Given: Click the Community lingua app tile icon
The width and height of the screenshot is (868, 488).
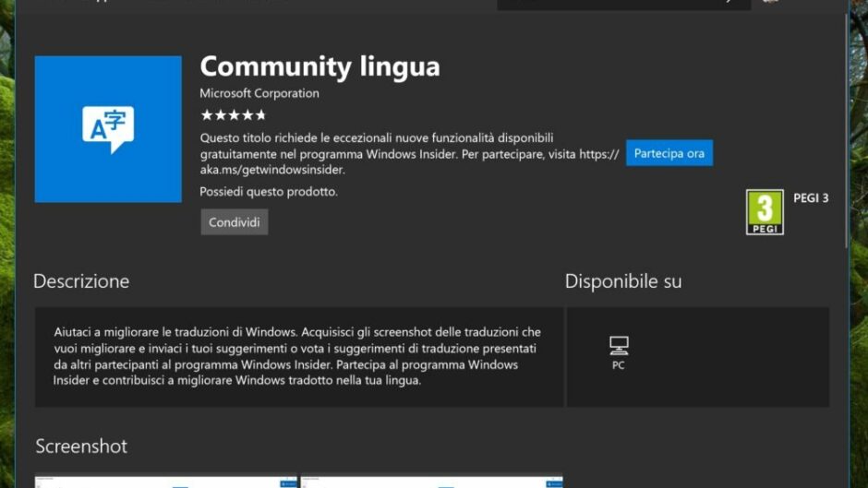Looking at the screenshot, I should pyautogui.click(x=108, y=129).
